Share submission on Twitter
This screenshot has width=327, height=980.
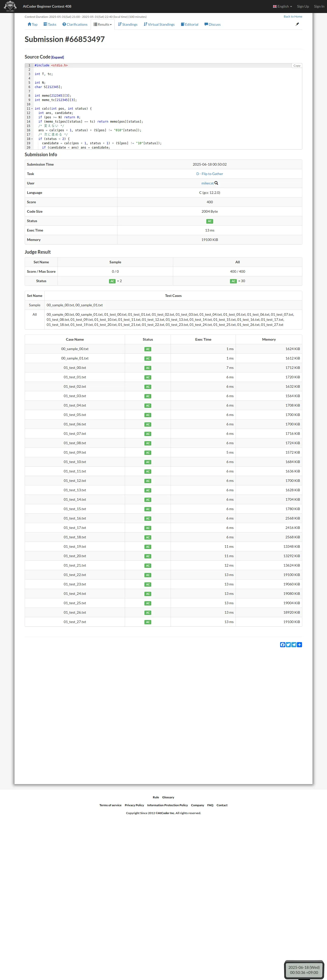click(x=288, y=644)
